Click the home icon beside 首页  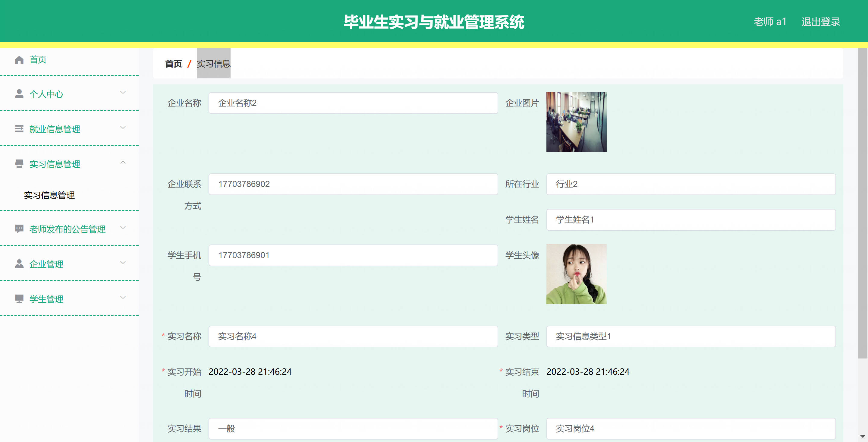click(x=19, y=60)
